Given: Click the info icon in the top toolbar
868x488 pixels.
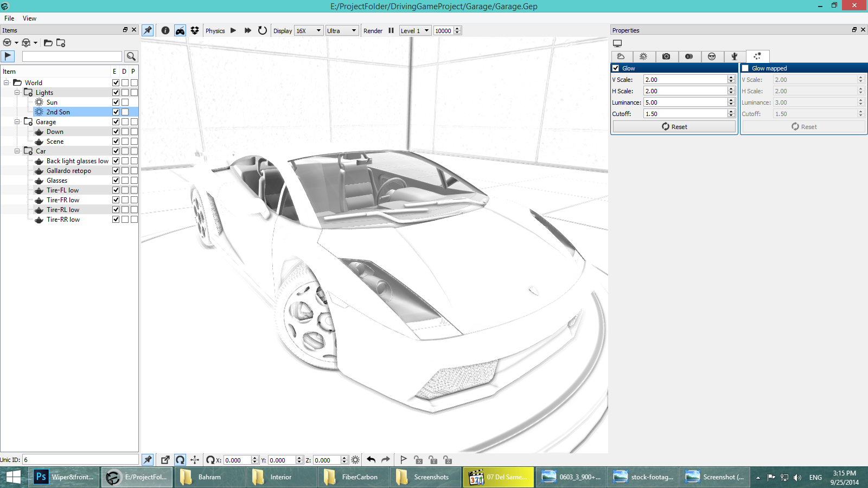Looking at the screenshot, I should pyautogui.click(x=165, y=30).
